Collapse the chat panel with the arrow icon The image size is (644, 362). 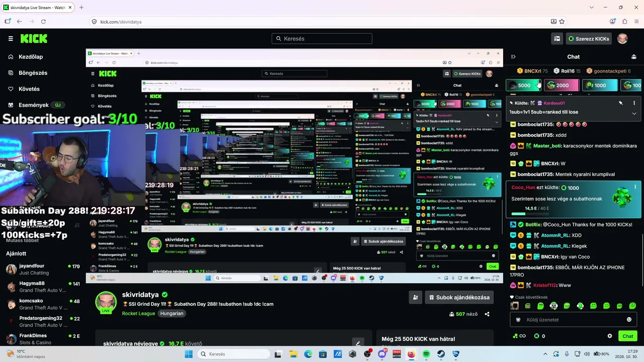(x=513, y=57)
